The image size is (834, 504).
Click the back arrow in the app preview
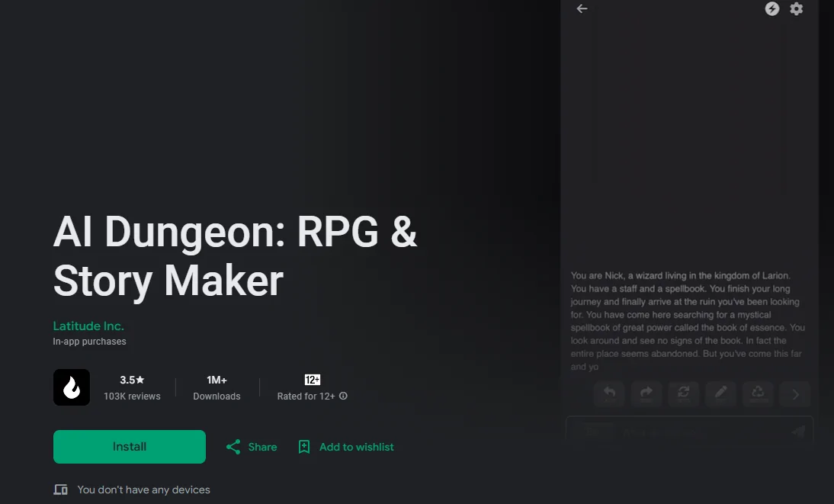[x=582, y=8]
